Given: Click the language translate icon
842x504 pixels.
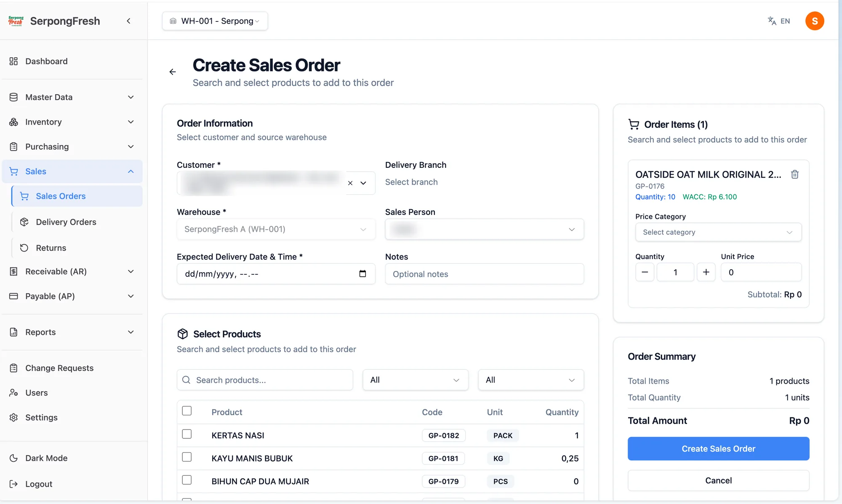Looking at the screenshot, I should pos(772,21).
